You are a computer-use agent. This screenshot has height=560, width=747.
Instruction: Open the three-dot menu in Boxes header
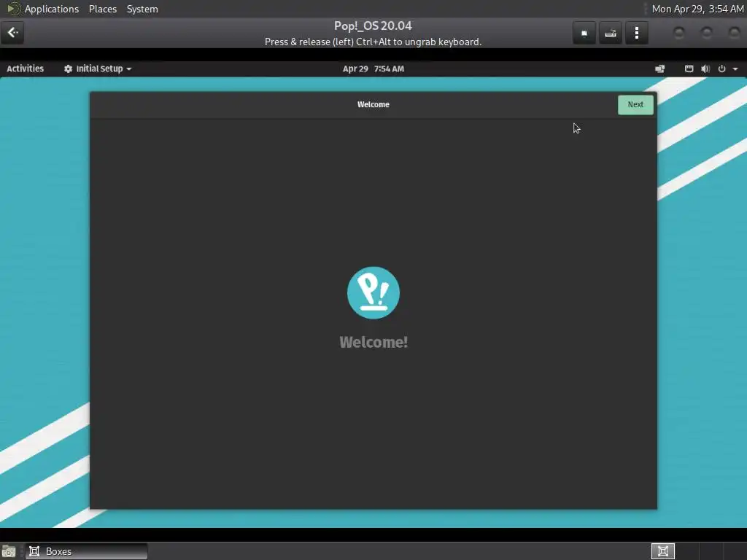point(636,34)
